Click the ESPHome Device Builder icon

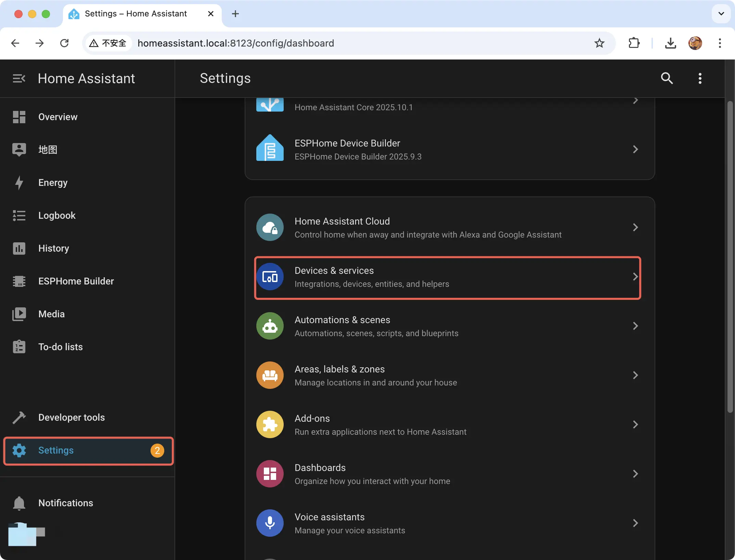tap(270, 149)
